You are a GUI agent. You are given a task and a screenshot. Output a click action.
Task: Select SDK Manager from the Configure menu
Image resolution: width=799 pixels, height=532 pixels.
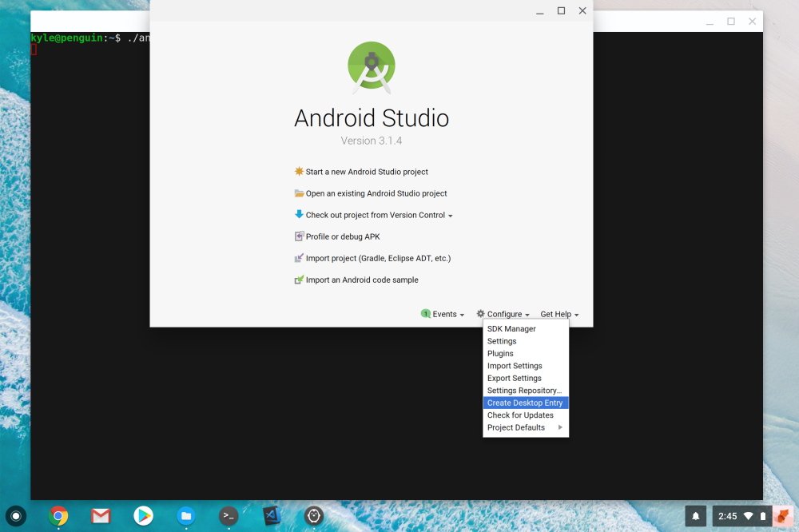click(511, 328)
